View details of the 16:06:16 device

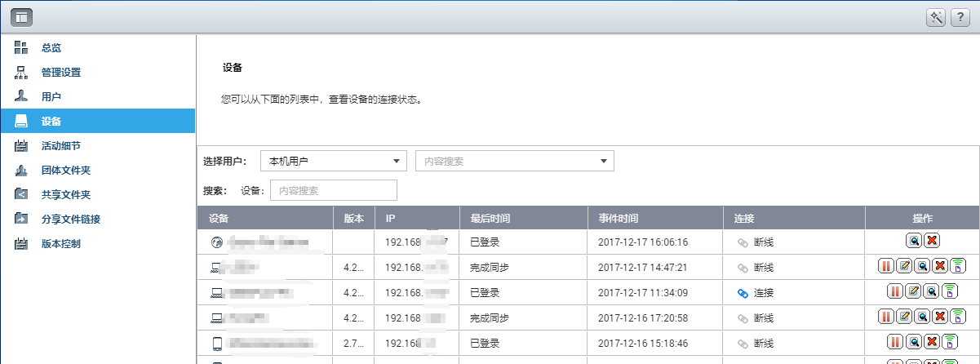pos(913,242)
